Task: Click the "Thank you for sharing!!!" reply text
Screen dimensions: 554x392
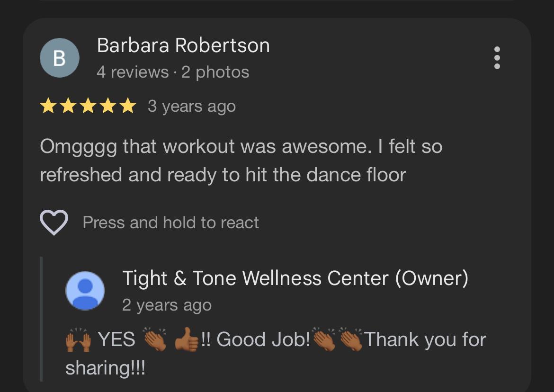Action: coord(425,340)
